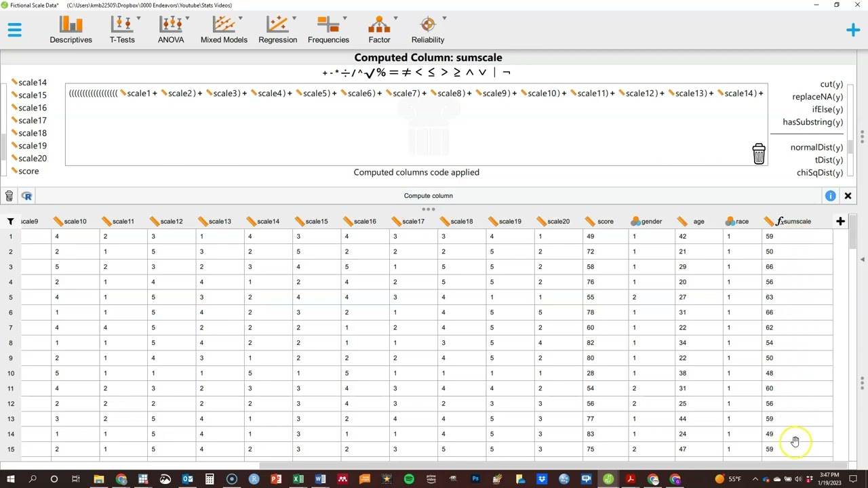Remove computed column with lower-left trash icon
The image size is (868, 488).
point(9,196)
